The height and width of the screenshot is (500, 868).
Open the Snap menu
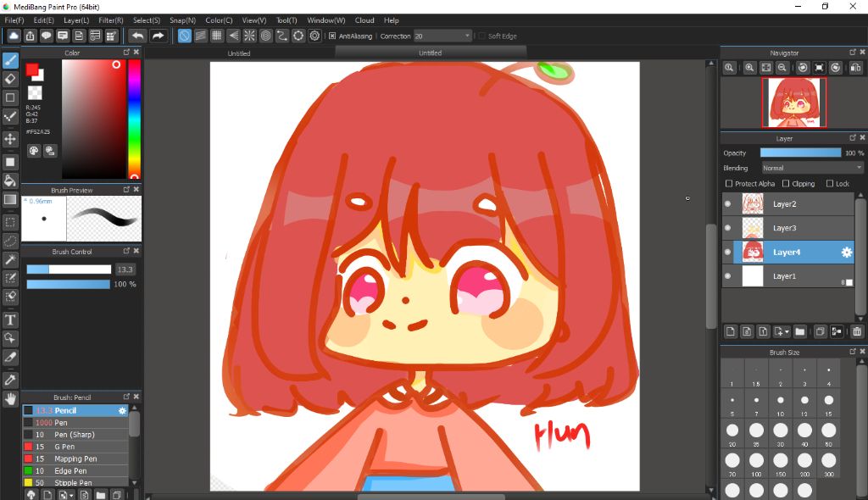point(183,20)
